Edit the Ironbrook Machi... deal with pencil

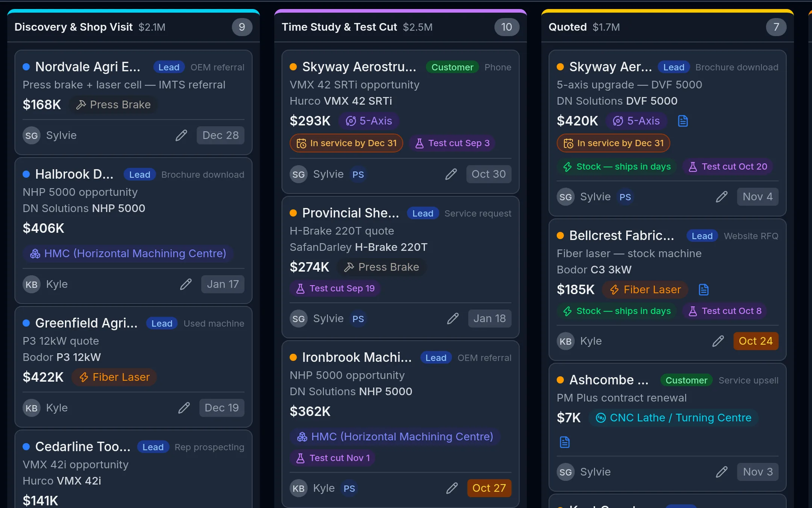pyautogui.click(x=452, y=488)
